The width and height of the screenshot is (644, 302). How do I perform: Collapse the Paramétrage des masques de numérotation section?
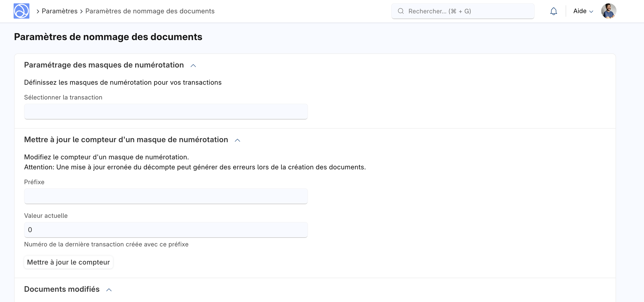[193, 66]
